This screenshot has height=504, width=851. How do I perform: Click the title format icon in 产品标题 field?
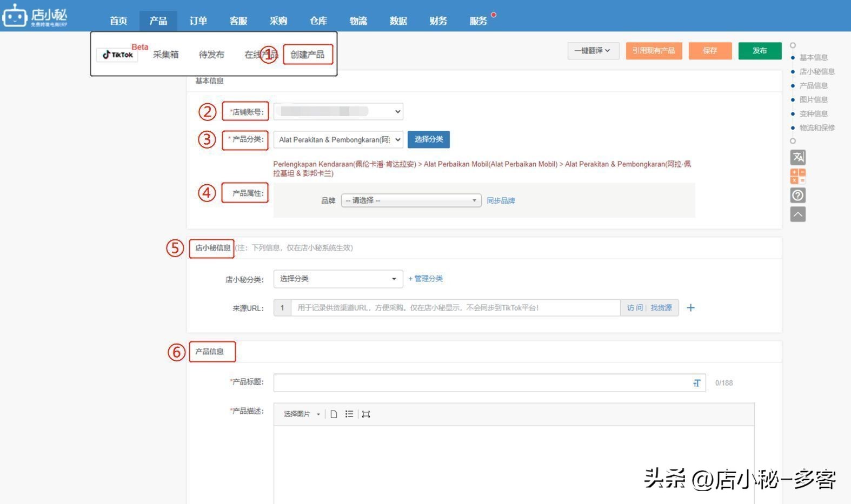(x=696, y=383)
